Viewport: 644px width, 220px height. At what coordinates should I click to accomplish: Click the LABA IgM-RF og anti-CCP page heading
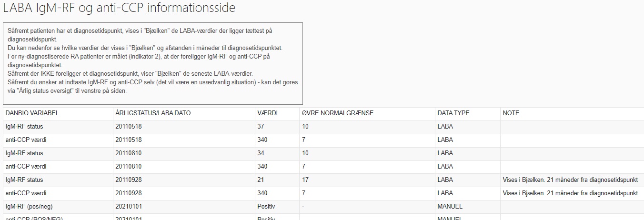pos(119,8)
